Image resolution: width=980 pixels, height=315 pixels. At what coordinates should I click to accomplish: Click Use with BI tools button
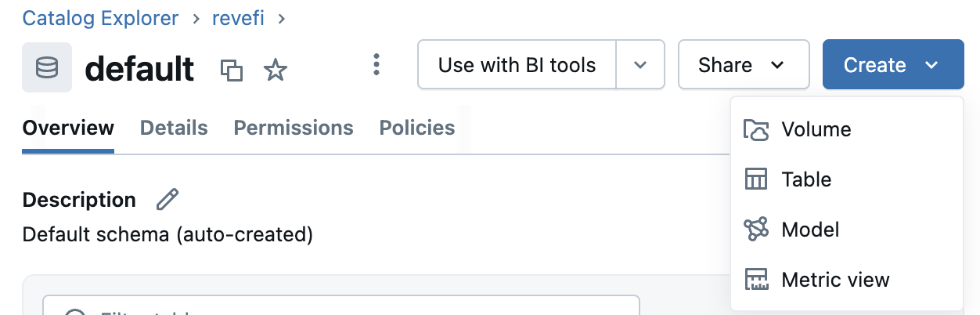(x=517, y=65)
